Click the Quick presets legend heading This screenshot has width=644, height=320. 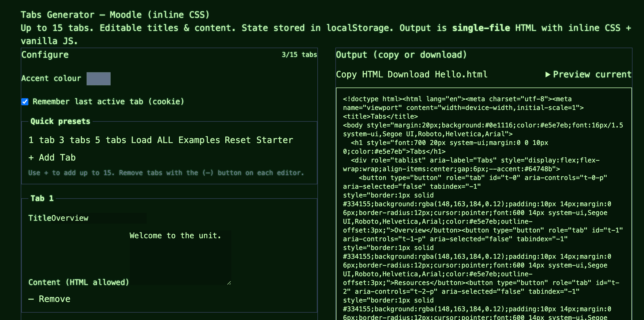click(60, 121)
